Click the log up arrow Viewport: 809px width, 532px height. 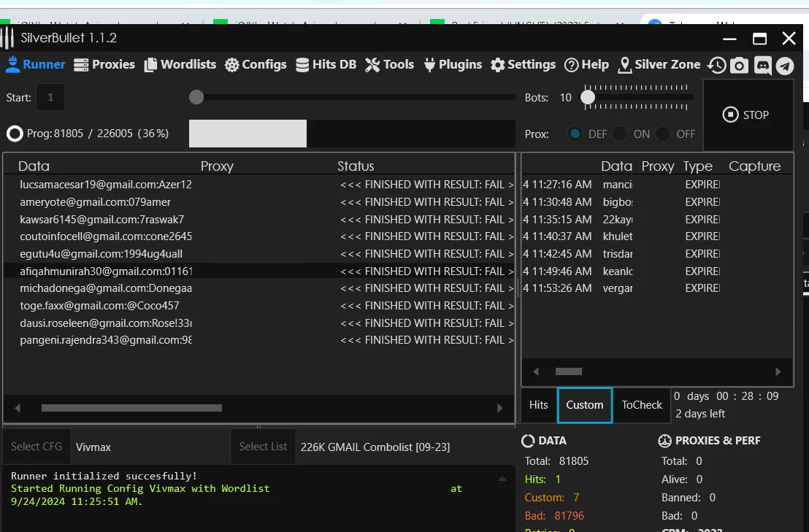(502, 479)
